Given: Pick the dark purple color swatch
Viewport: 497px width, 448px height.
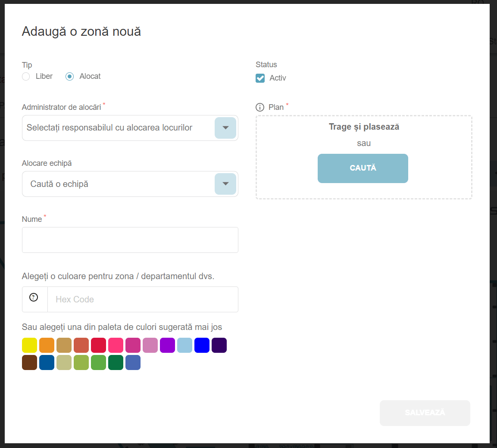Looking at the screenshot, I should [x=219, y=345].
